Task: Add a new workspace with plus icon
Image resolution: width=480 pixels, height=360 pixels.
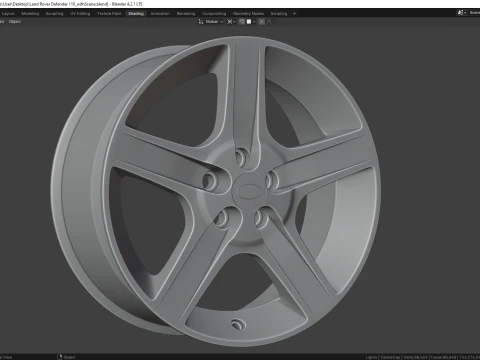Action: [x=294, y=14]
